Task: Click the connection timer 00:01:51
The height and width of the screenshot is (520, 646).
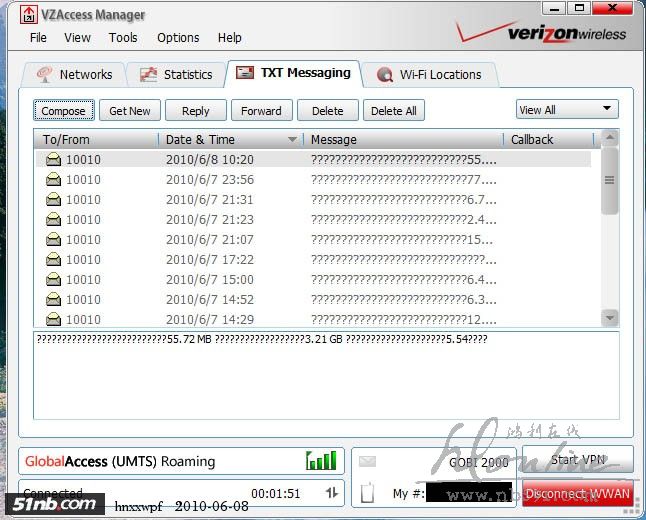Action: coord(275,493)
